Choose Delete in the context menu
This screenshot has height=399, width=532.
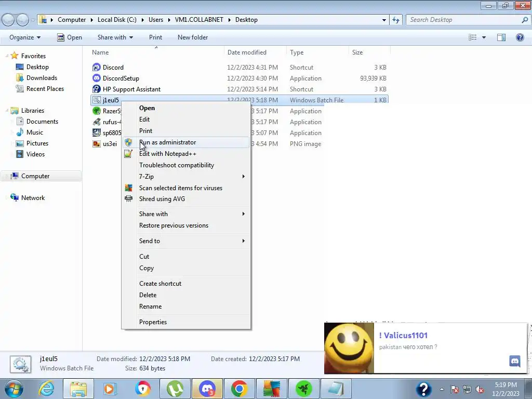[x=186, y=295]
